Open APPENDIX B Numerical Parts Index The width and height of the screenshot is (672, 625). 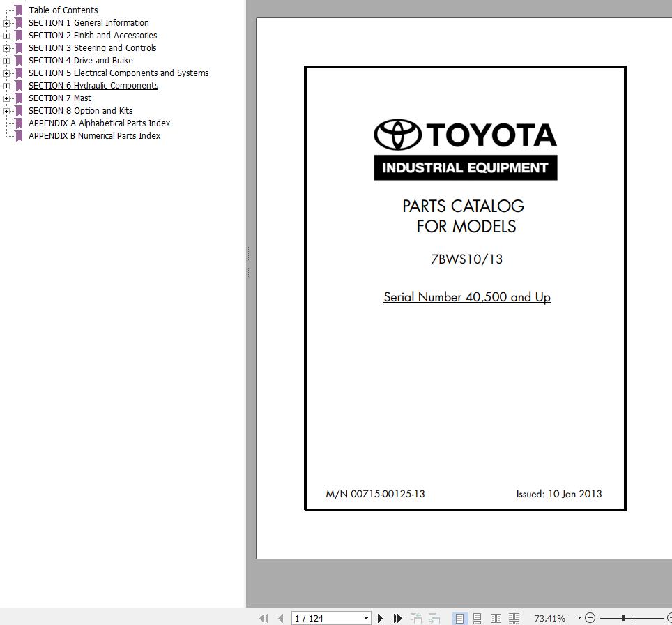coord(94,135)
